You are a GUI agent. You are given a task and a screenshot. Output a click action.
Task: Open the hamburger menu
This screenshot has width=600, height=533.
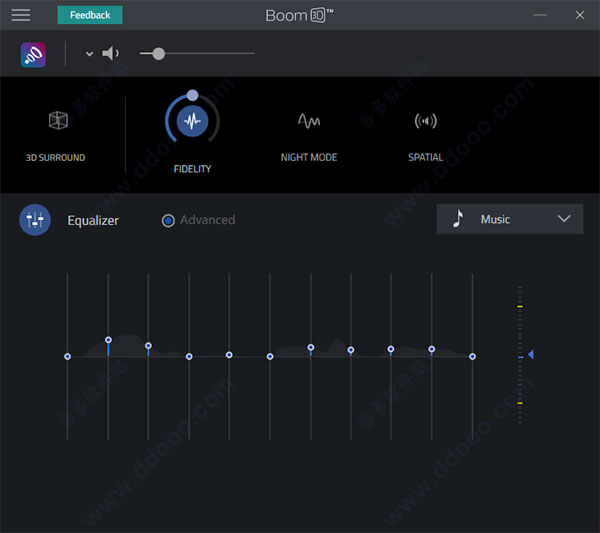(x=21, y=15)
